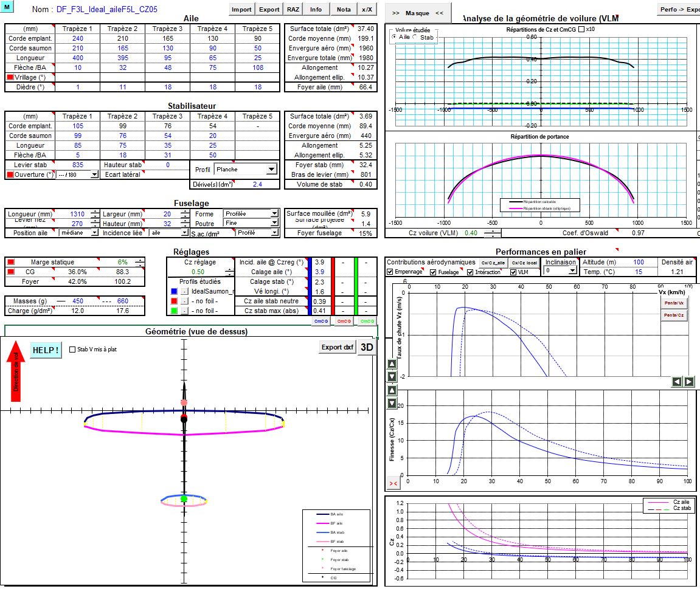This screenshot has height=589, width=700.
Task: Open fuselage Forme dropdown showing Profilée
Action: pyautogui.click(x=274, y=214)
